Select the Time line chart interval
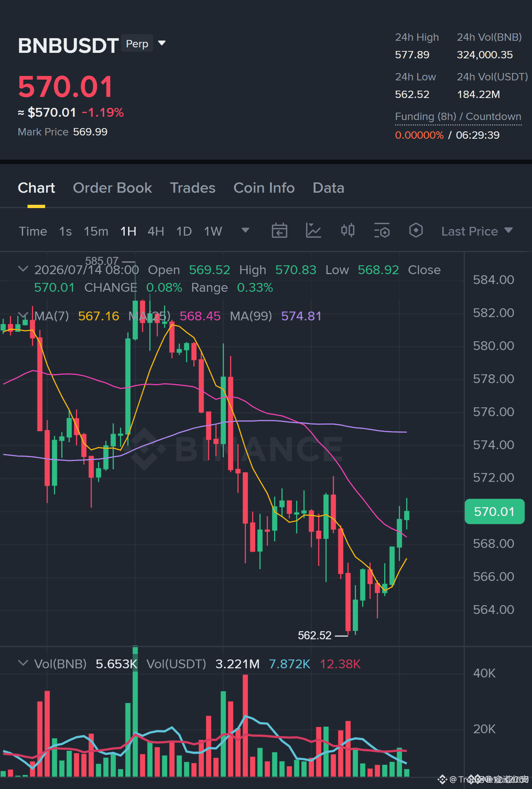Image resolution: width=532 pixels, height=789 pixels. coord(33,231)
